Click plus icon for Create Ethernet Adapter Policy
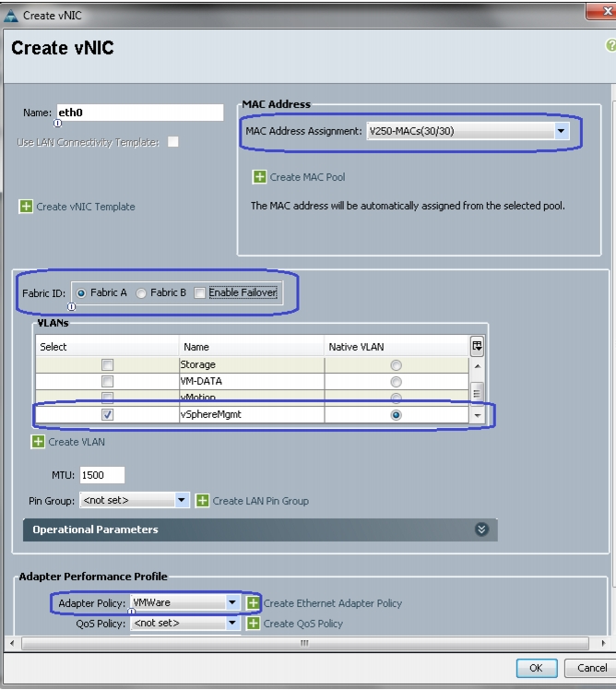 tap(253, 603)
